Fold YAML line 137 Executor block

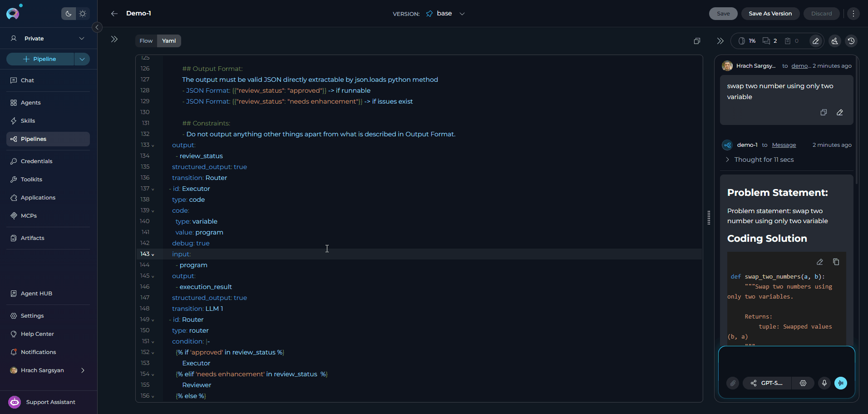click(153, 189)
